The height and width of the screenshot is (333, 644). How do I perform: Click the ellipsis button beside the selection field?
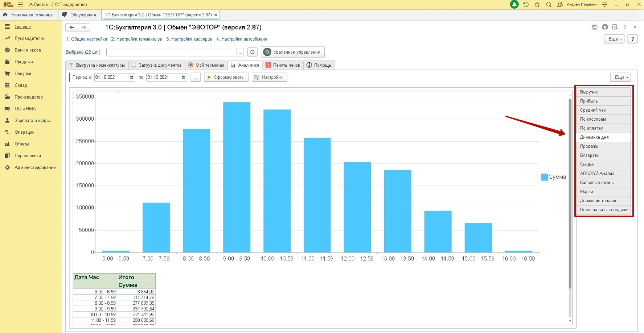point(240,52)
